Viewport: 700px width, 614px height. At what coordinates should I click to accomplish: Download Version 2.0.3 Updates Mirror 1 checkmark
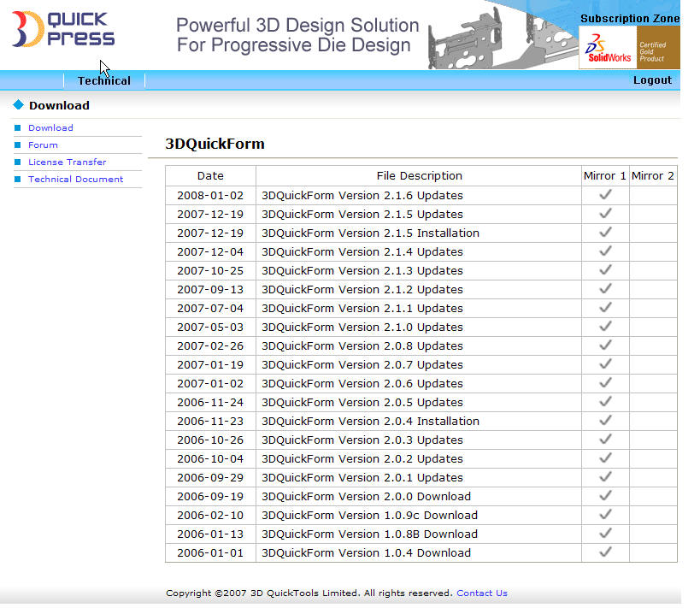(x=605, y=439)
